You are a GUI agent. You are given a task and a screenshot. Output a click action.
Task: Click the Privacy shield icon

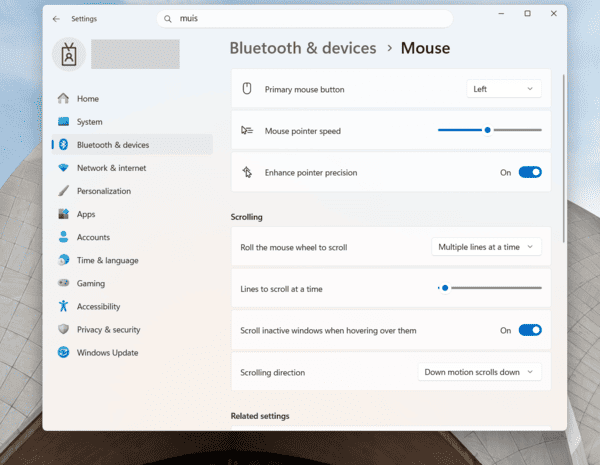point(64,329)
